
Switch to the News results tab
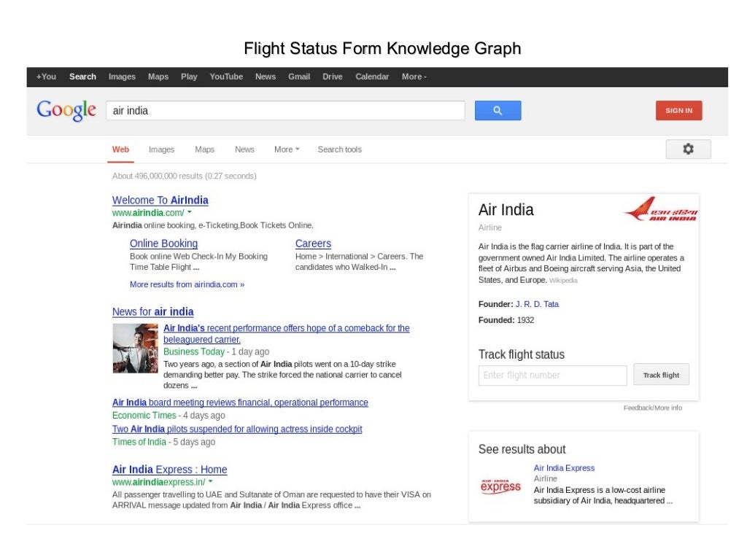pyautogui.click(x=244, y=149)
